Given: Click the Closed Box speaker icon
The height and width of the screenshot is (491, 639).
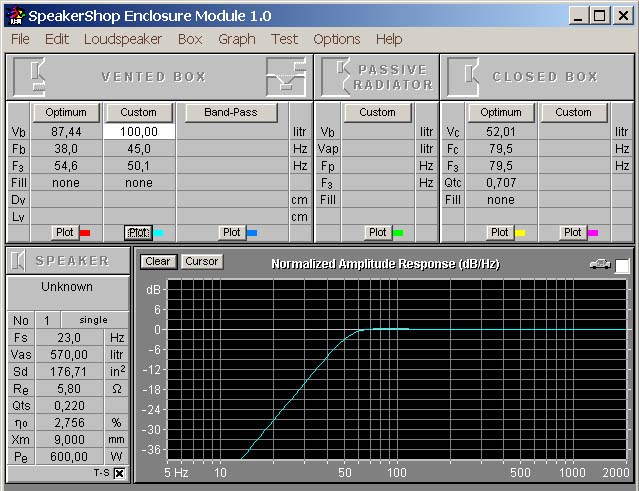Looking at the screenshot, I should click(x=463, y=77).
